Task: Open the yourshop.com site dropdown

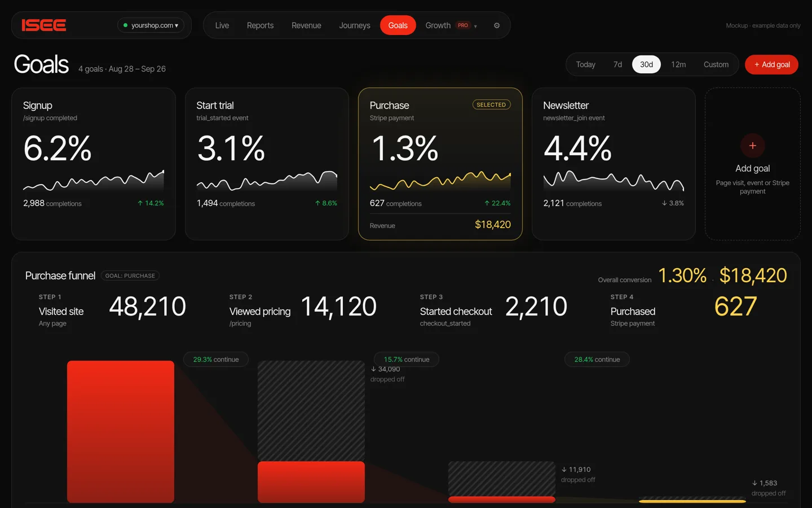Action: click(151, 25)
